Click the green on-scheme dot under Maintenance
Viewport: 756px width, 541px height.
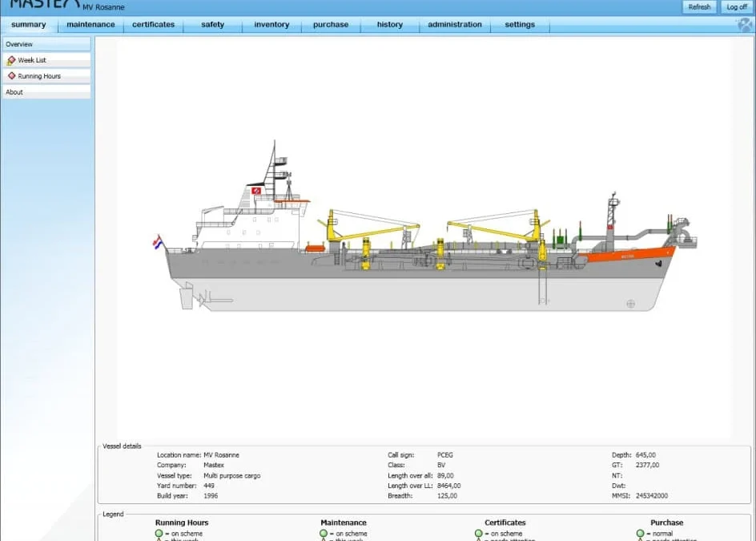pos(324,534)
